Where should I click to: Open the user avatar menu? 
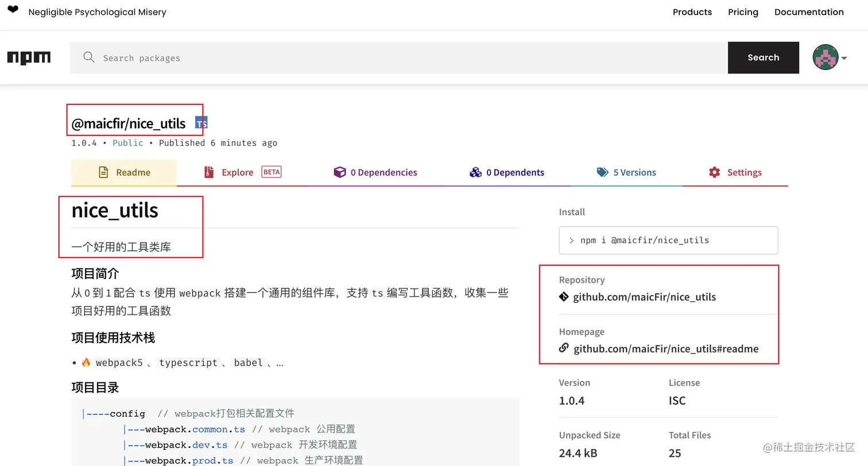(x=826, y=57)
